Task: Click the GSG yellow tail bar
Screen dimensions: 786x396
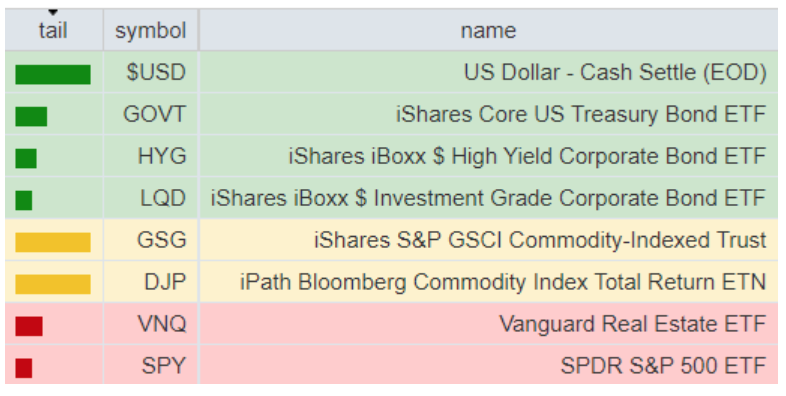Action: click(53, 242)
